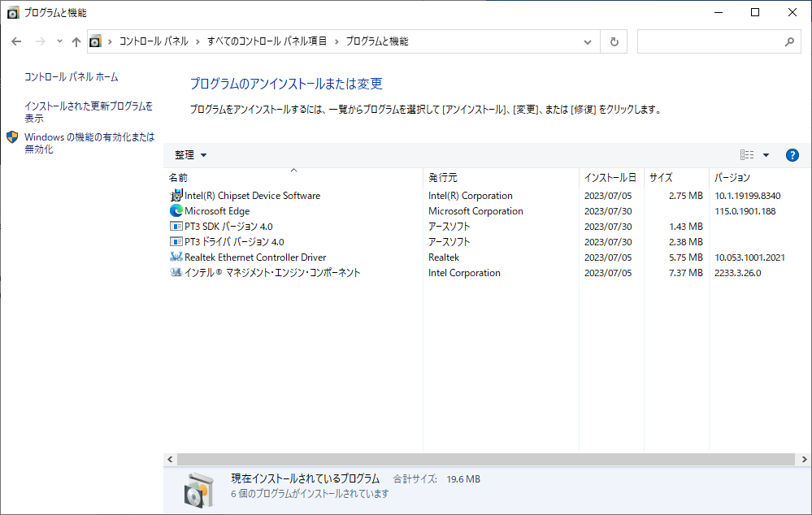Select the PT3 ドライバ バージョン 4.0 icon
Screen dimensions: 812x515
[176, 242]
